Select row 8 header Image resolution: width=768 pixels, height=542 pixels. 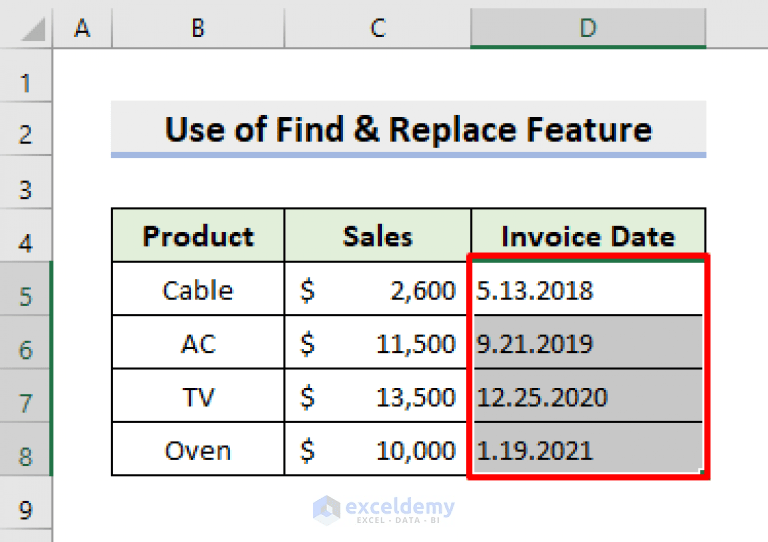click(25, 449)
